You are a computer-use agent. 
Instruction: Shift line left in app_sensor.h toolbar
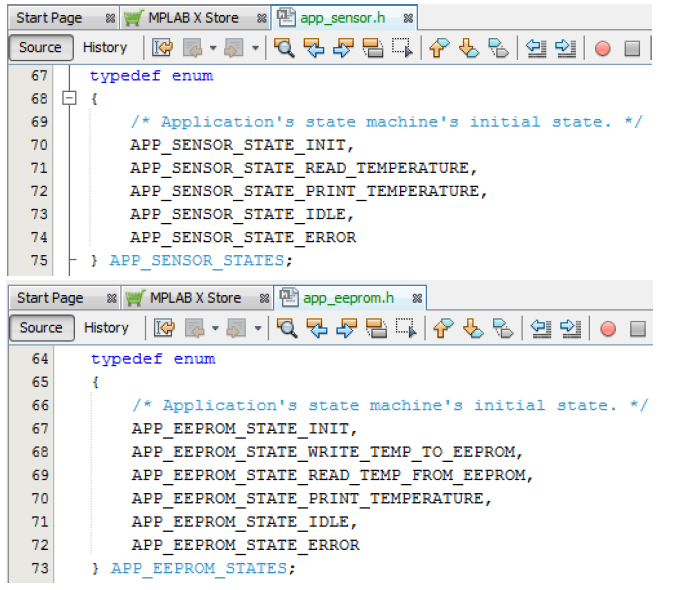coord(535,47)
